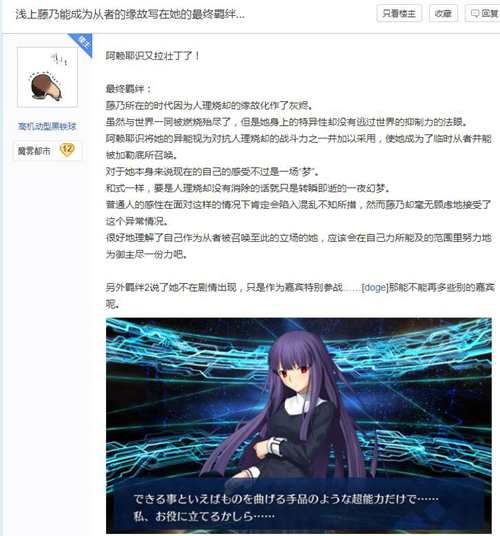Open the poster's avatar image
Image resolution: width=500 pixels, height=536 pixels.
point(48,77)
